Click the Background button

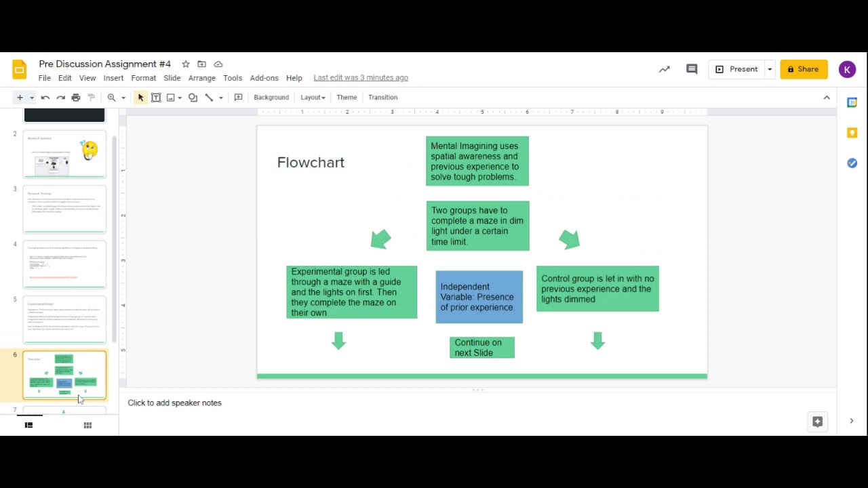(271, 98)
